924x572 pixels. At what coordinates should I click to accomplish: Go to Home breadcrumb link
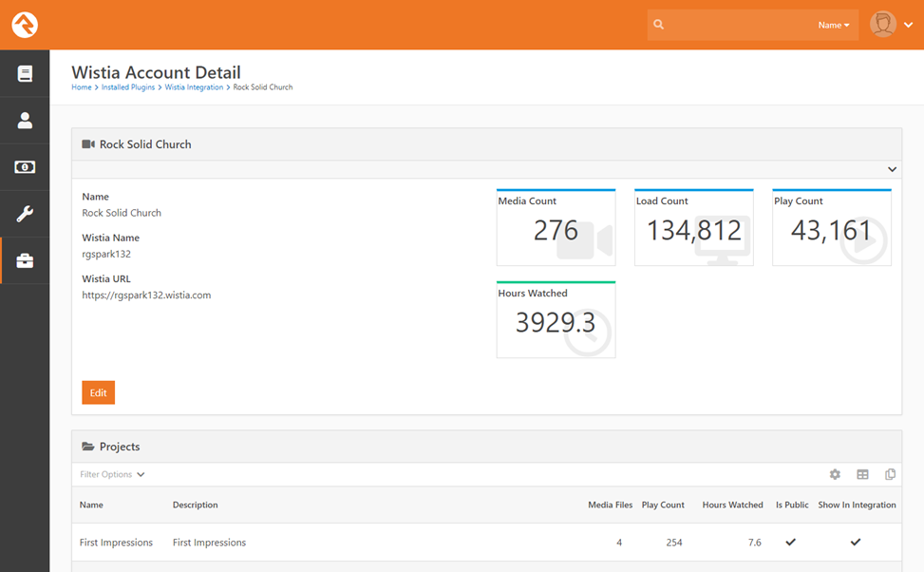[x=82, y=87]
